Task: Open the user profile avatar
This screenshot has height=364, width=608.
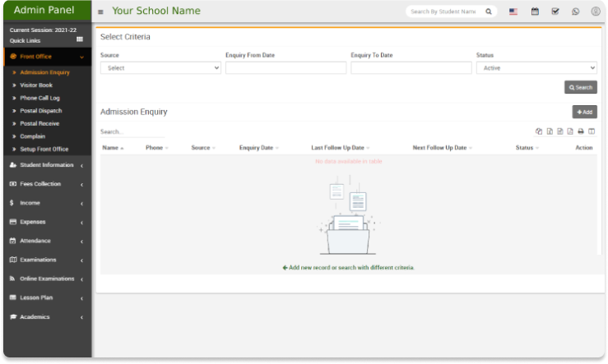Action: click(596, 12)
